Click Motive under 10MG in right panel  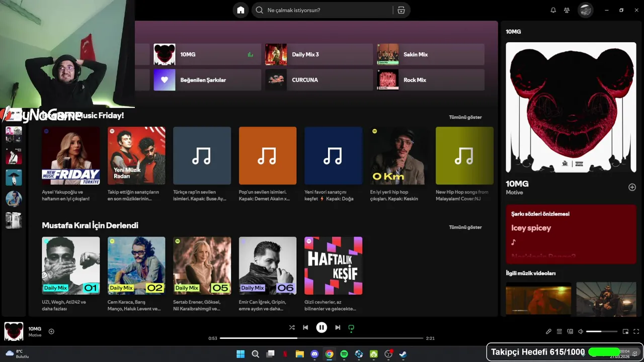tap(514, 193)
